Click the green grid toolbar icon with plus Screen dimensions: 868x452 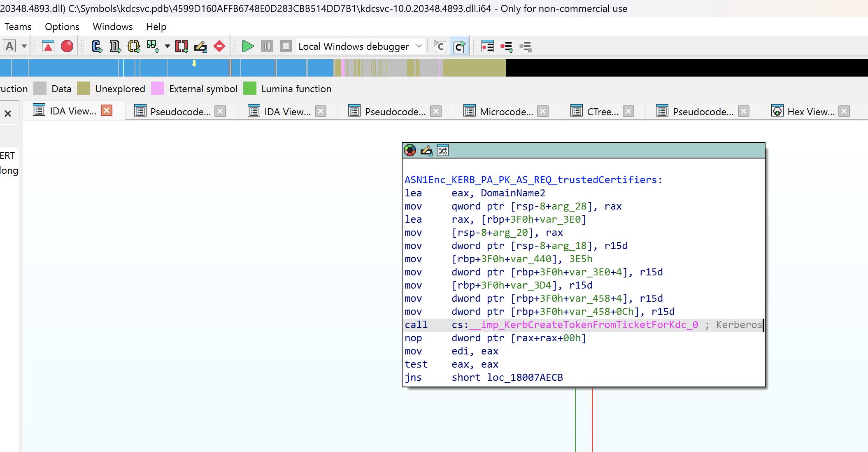[153, 46]
